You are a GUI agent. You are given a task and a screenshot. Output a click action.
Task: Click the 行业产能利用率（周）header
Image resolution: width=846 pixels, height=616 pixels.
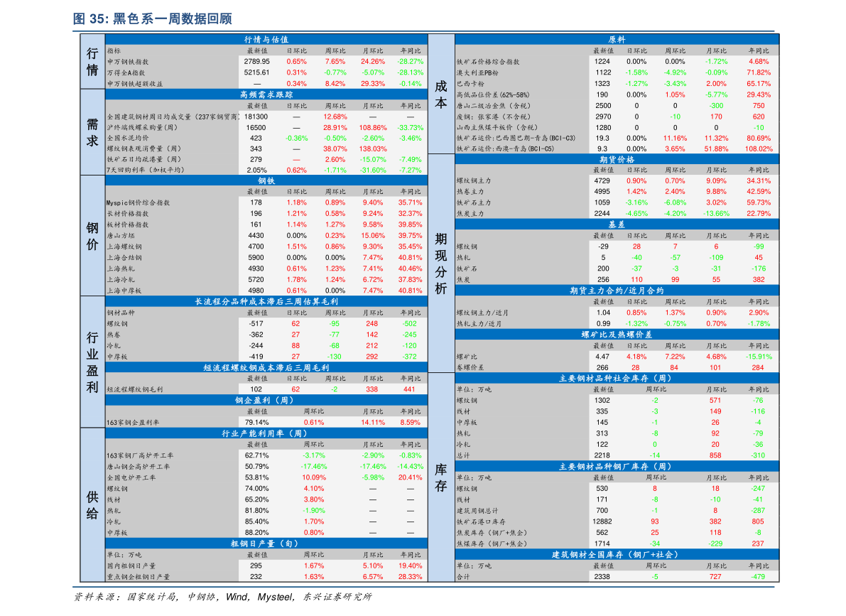(x=266, y=433)
